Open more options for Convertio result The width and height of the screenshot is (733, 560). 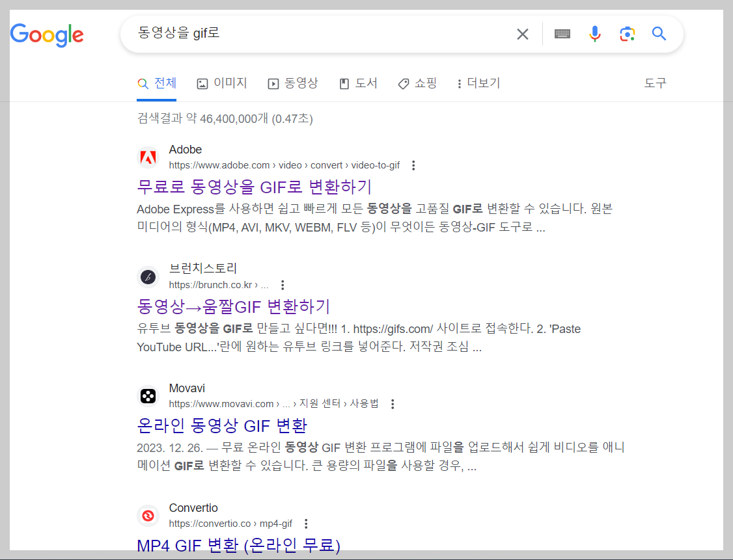[306, 524]
